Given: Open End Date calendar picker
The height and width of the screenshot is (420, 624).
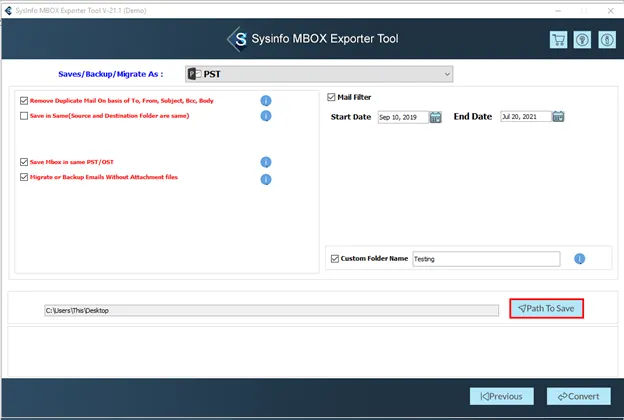Looking at the screenshot, I should pyautogui.click(x=558, y=116).
